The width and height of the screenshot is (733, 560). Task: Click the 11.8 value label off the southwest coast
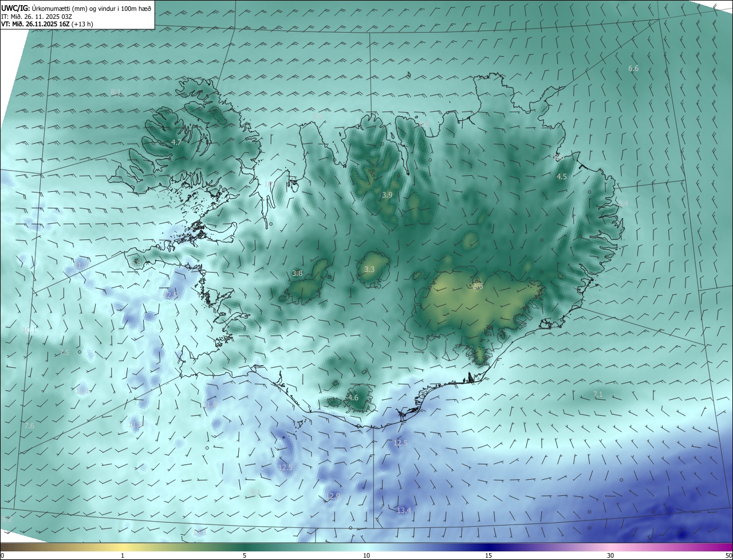click(x=211, y=405)
